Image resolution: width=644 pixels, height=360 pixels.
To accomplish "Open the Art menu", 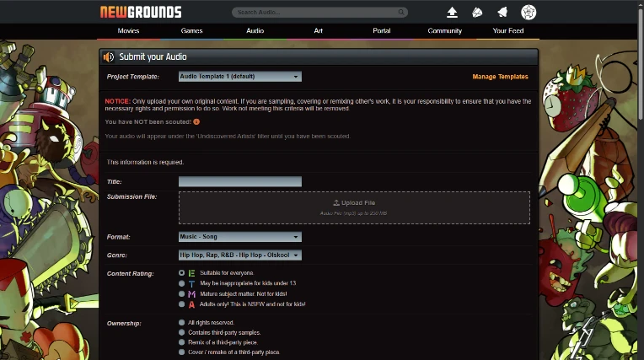I will point(319,31).
